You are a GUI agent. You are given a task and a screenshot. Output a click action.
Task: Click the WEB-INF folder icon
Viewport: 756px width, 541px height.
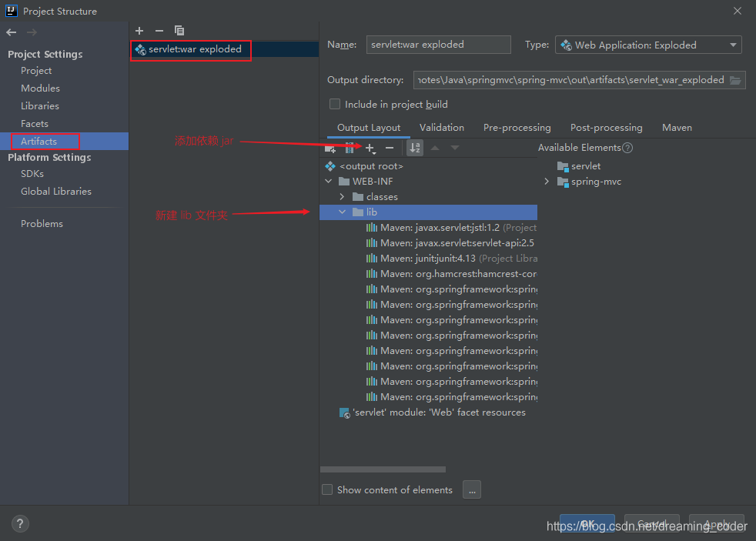(344, 181)
